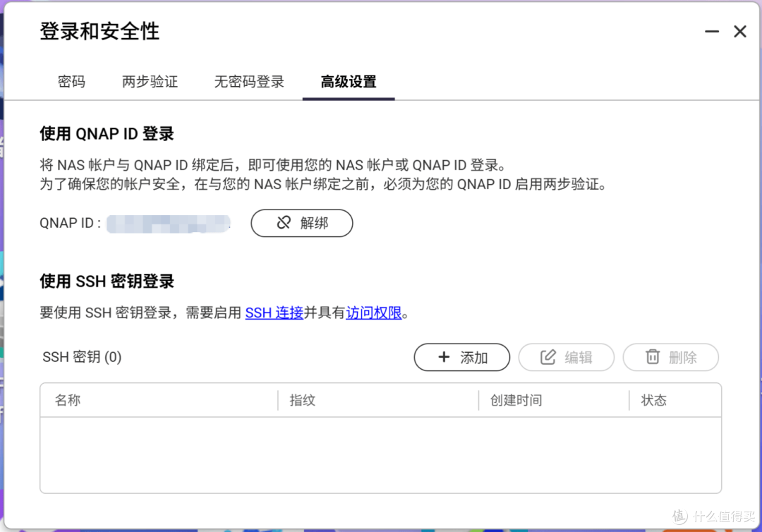Click the 使用 QNAP ID 登录 heading

[x=107, y=133]
